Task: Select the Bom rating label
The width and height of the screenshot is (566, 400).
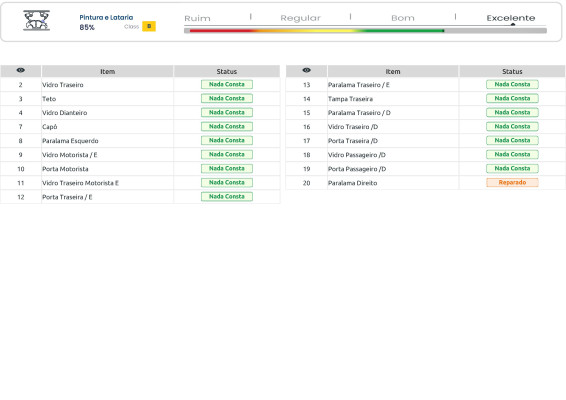Action: [x=403, y=18]
